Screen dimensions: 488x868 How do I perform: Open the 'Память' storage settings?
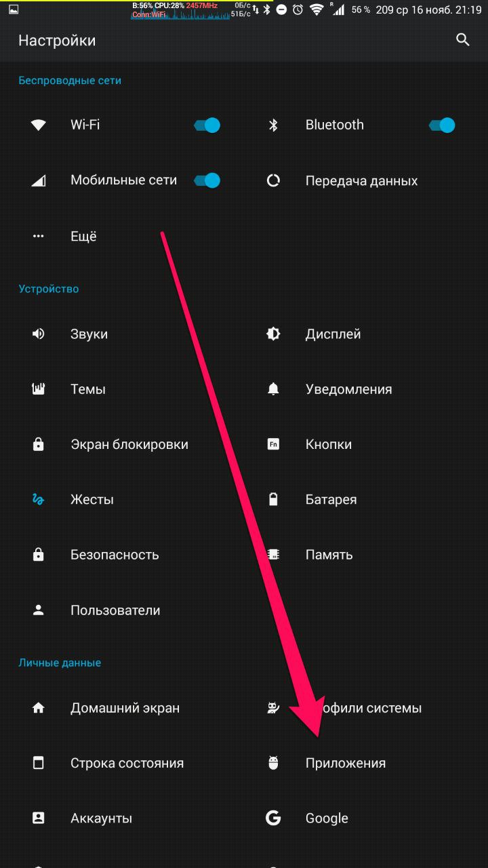point(329,555)
